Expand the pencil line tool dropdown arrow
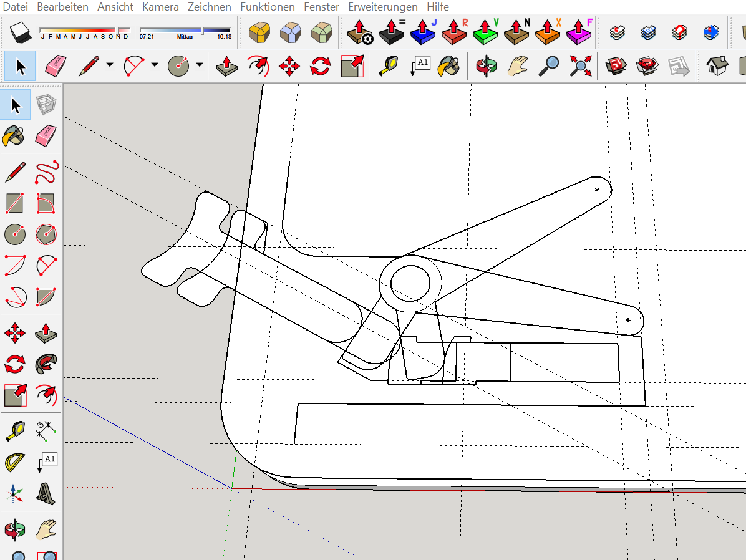Viewport: 746px width, 560px height. point(110,65)
